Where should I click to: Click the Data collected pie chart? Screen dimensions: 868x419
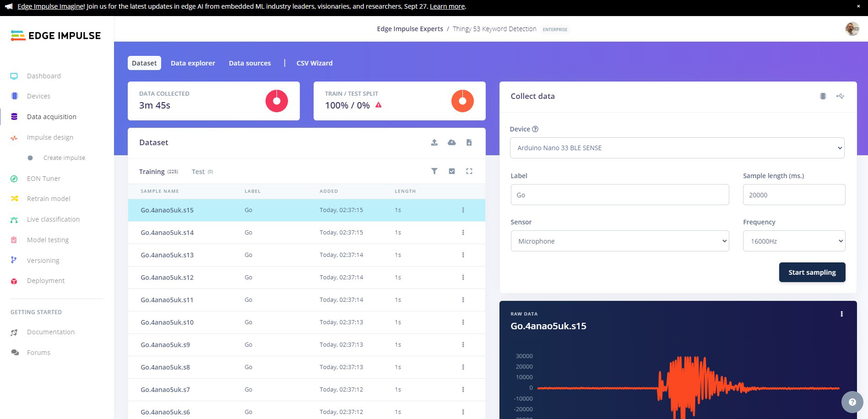point(277,101)
